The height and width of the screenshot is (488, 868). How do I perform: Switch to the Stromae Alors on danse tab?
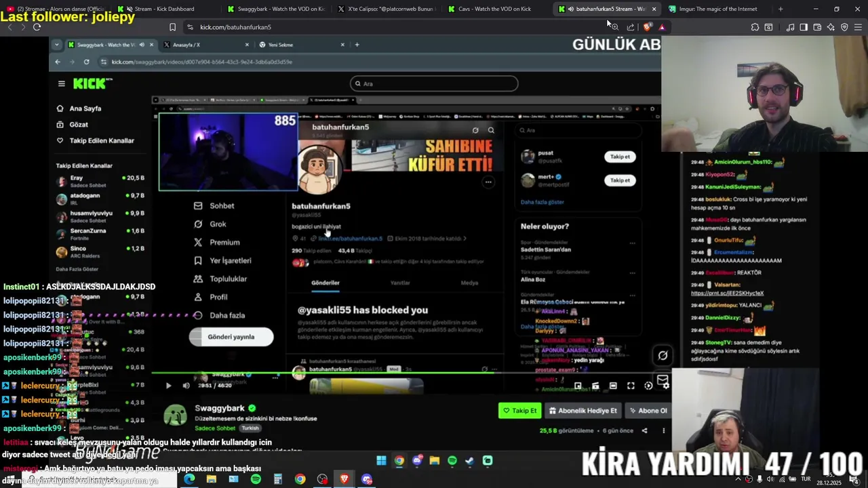click(x=56, y=9)
